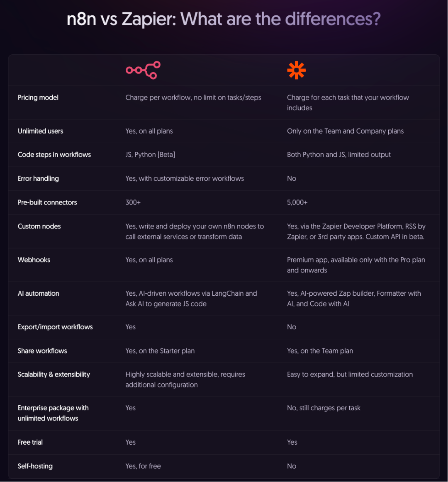Click the Pricing model row label
Screen dimensions: 448x482
(x=38, y=97)
